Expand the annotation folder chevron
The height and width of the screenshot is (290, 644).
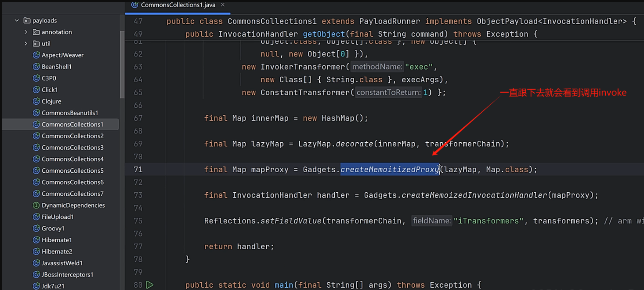[x=26, y=32]
